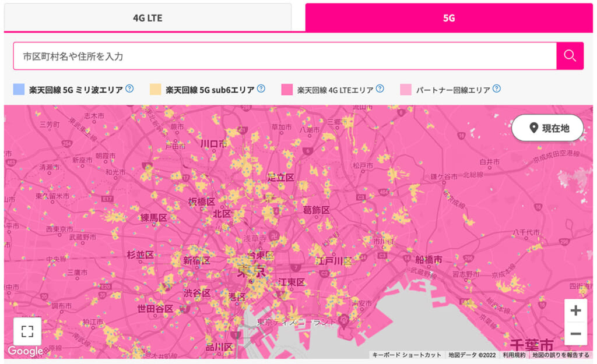This screenshot has height=364, width=597.
Task: Click the 武蔵野市 map label
Action: (83, 237)
